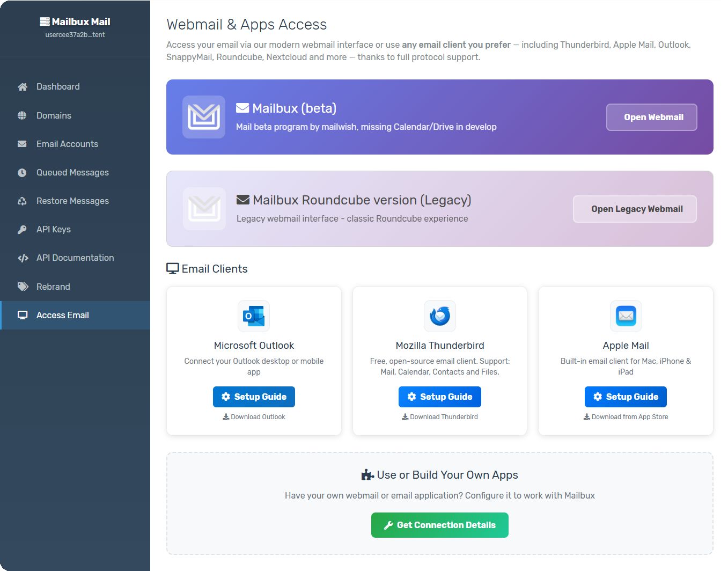Click the Rebrand tags icon
The width and height of the screenshot is (728, 571).
coord(23,287)
